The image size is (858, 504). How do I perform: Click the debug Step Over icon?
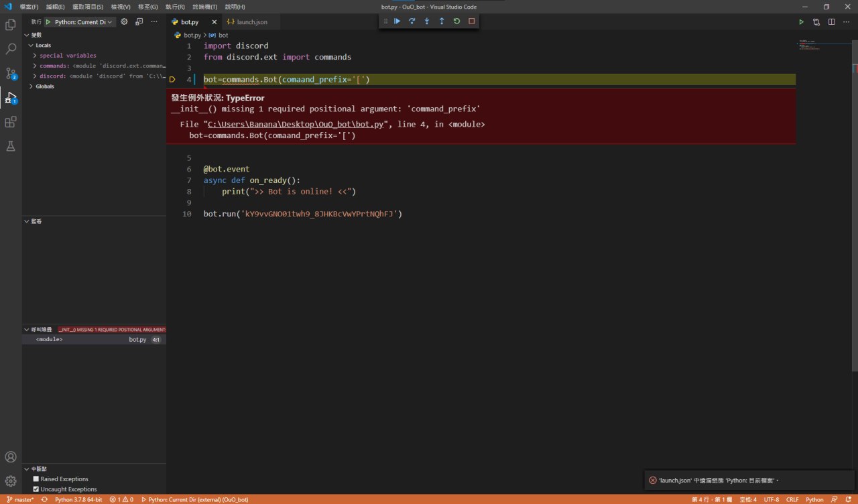(x=412, y=21)
